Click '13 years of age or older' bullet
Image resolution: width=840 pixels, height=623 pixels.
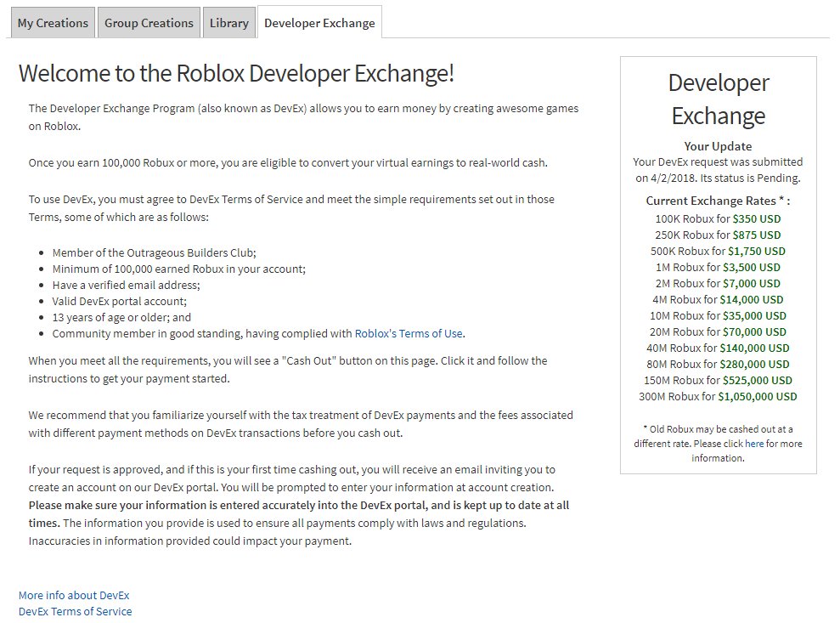click(121, 317)
